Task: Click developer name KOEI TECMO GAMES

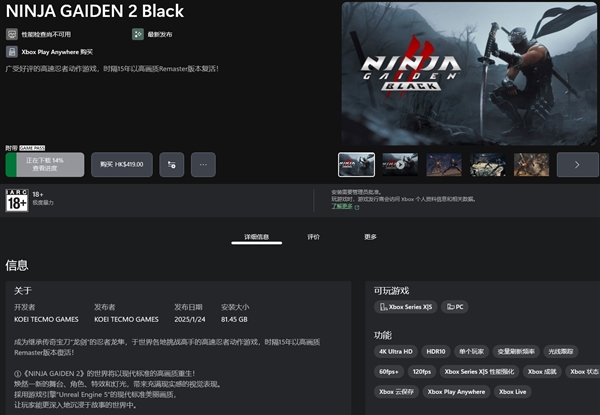Action: [x=46, y=319]
